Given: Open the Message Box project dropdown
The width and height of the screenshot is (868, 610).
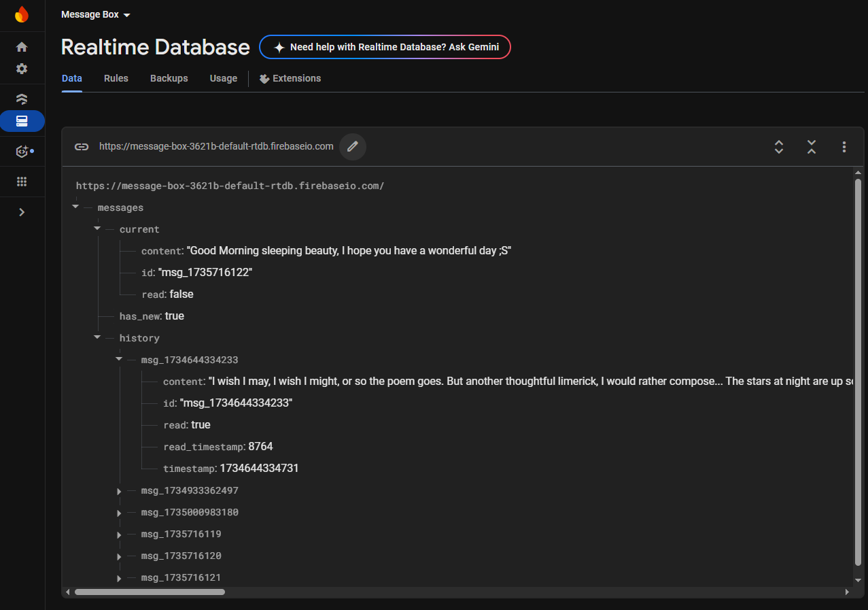Looking at the screenshot, I should coord(95,15).
